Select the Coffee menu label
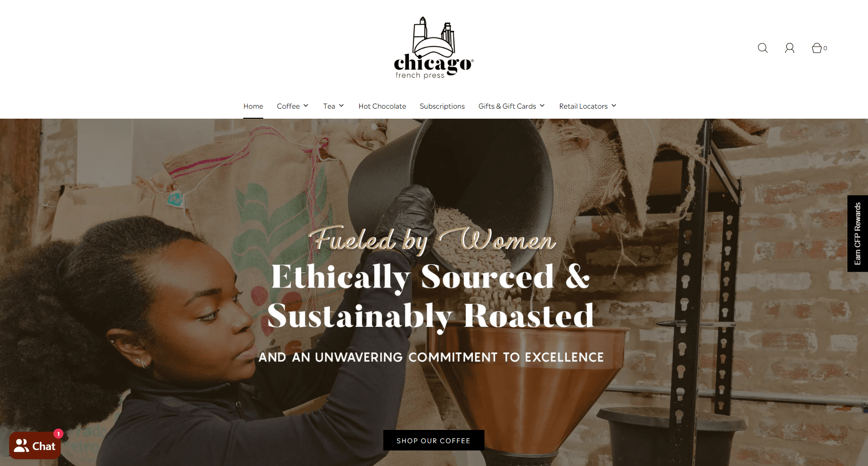The height and width of the screenshot is (466, 868). click(x=288, y=106)
